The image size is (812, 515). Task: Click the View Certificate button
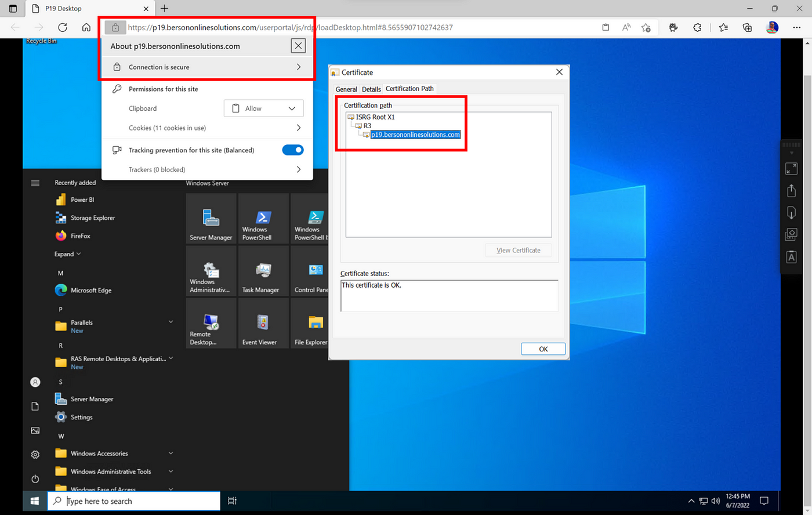coord(518,250)
